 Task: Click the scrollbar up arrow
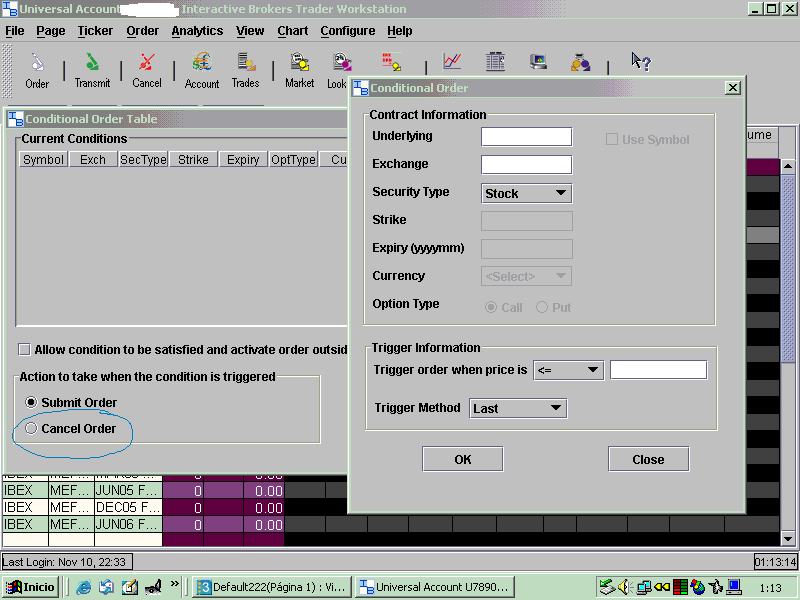(788, 166)
